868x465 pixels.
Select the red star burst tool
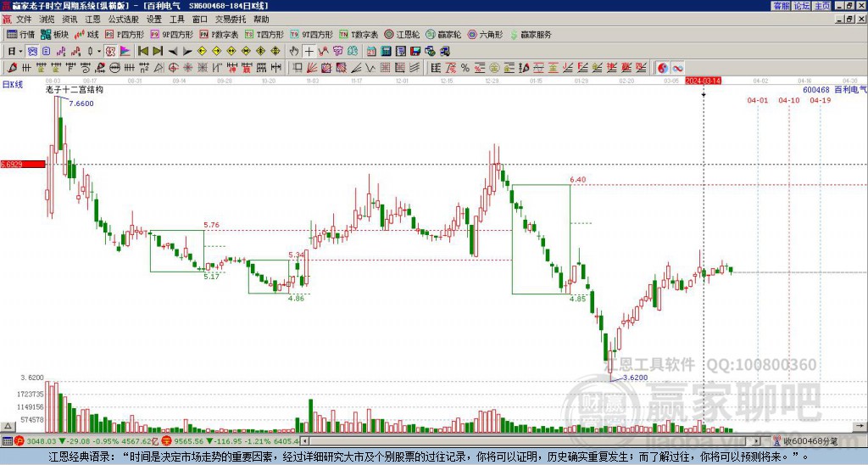(x=187, y=68)
